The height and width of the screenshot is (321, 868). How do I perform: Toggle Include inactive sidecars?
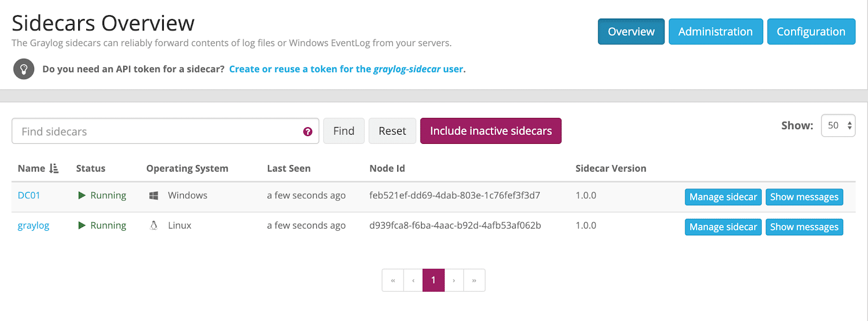coord(490,131)
